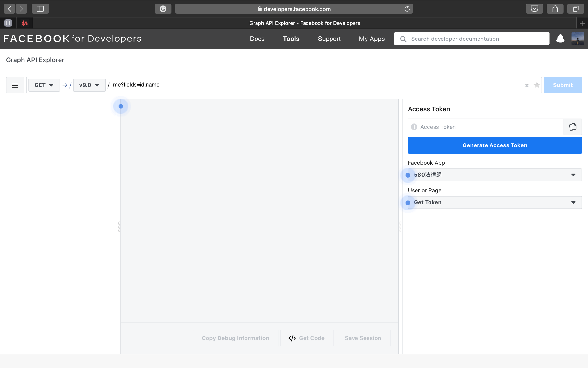
Task: Toggle the Safari sidebar icon
Action: pyautogui.click(x=40, y=9)
